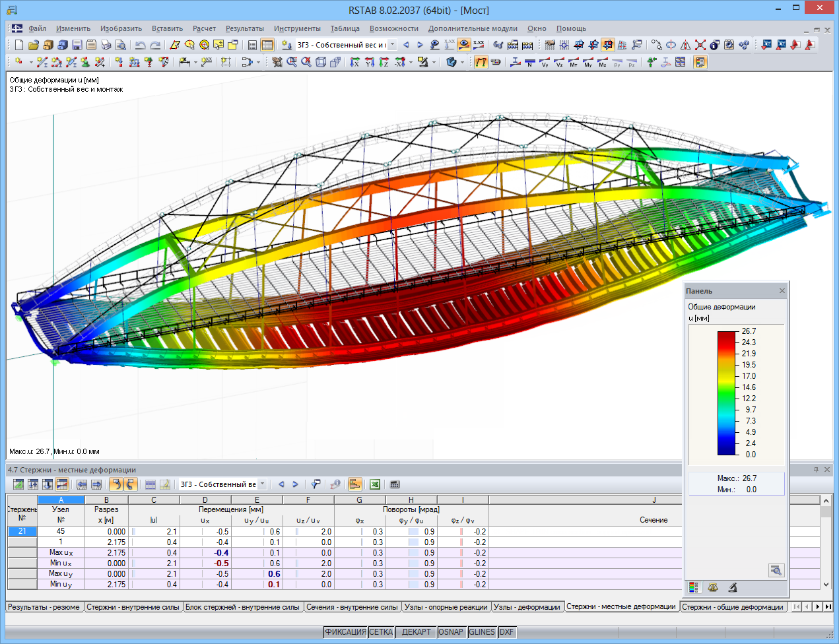839x644 pixels.
Task: Click the red top of the color scale
Action: pyautogui.click(x=727, y=336)
